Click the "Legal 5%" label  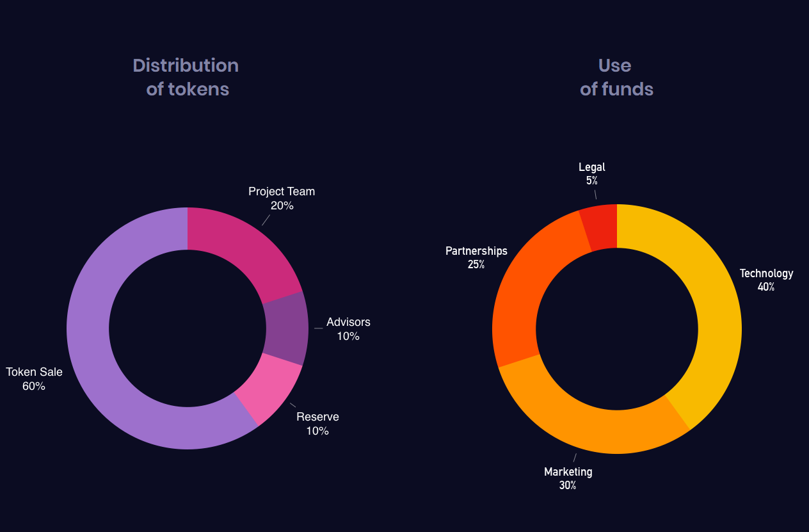tap(592, 173)
